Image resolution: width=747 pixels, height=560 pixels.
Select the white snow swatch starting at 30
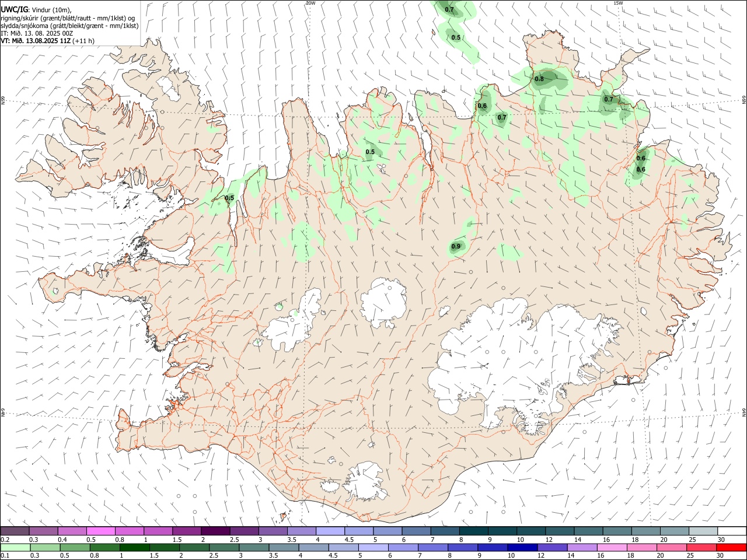pos(731,531)
